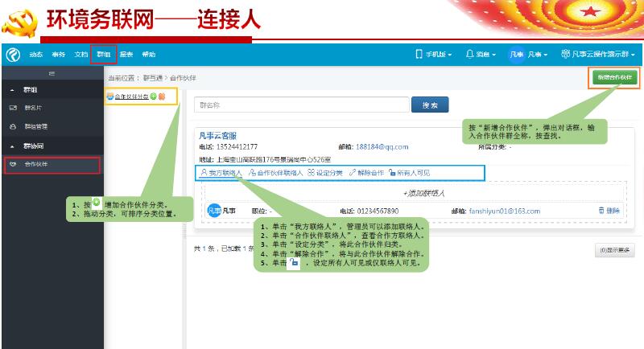Click 设定分类 to categorize partner
The image size is (644, 349).
(325, 173)
